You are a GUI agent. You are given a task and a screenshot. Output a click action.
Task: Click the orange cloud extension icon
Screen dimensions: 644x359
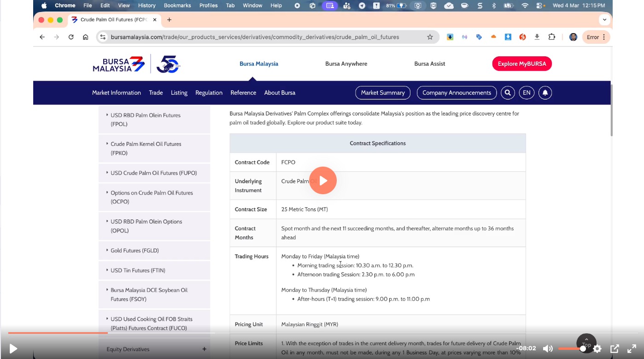(x=494, y=37)
